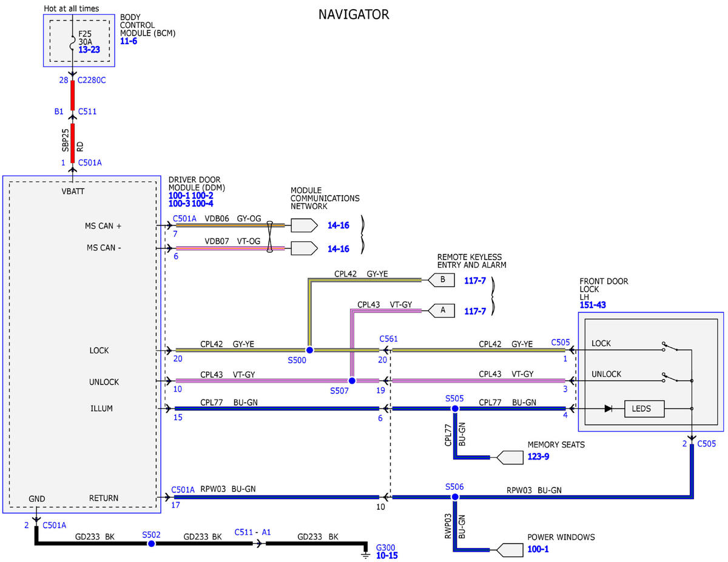Open the 14-16 link on the VDB07 VT-OG line
Viewport: 728px width, 562px height.
[338, 248]
